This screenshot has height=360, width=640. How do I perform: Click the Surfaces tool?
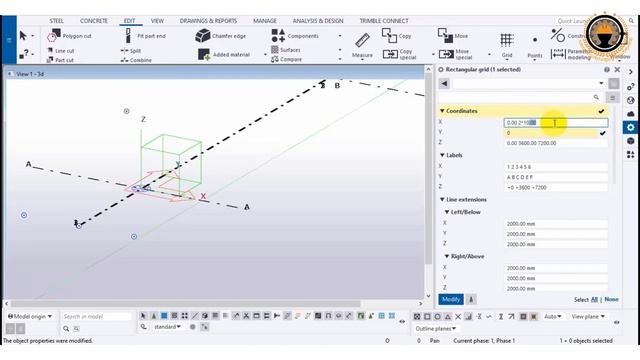click(x=286, y=50)
